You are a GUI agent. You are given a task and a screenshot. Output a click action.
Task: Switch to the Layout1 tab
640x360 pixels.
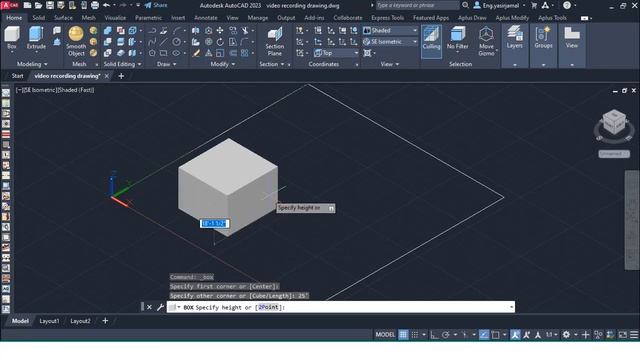tap(49, 321)
